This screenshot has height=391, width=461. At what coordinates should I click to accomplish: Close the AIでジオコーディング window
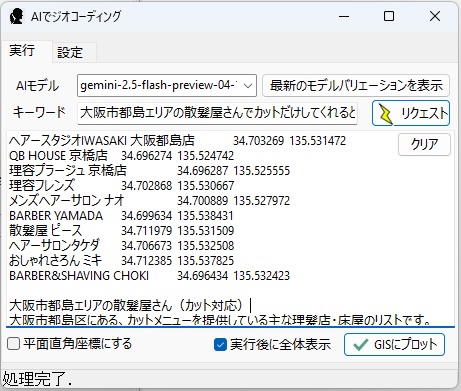(x=435, y=16)
